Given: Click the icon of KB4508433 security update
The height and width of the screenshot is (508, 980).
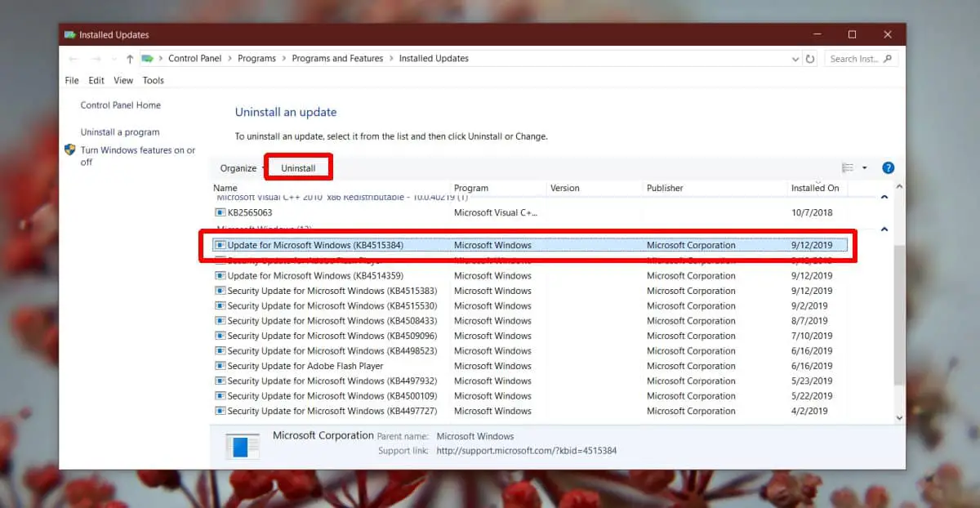Looking at the screenshot, I should pos(220,321).
